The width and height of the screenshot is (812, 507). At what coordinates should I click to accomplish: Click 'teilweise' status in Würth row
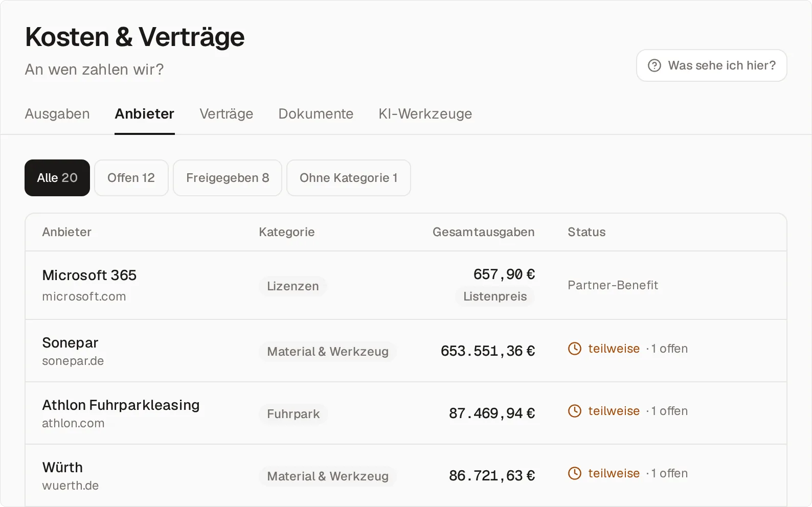(614, 473)
